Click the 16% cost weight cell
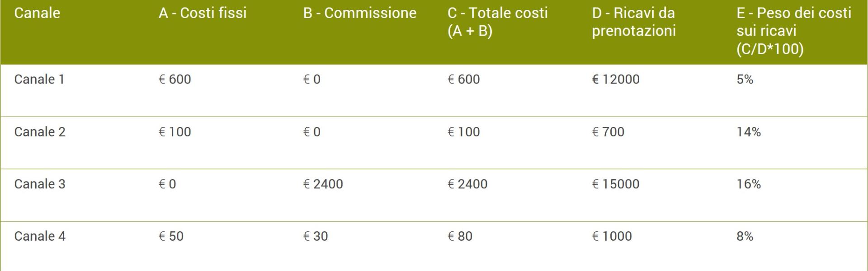 pyautogui.click(x=749, y=184)
